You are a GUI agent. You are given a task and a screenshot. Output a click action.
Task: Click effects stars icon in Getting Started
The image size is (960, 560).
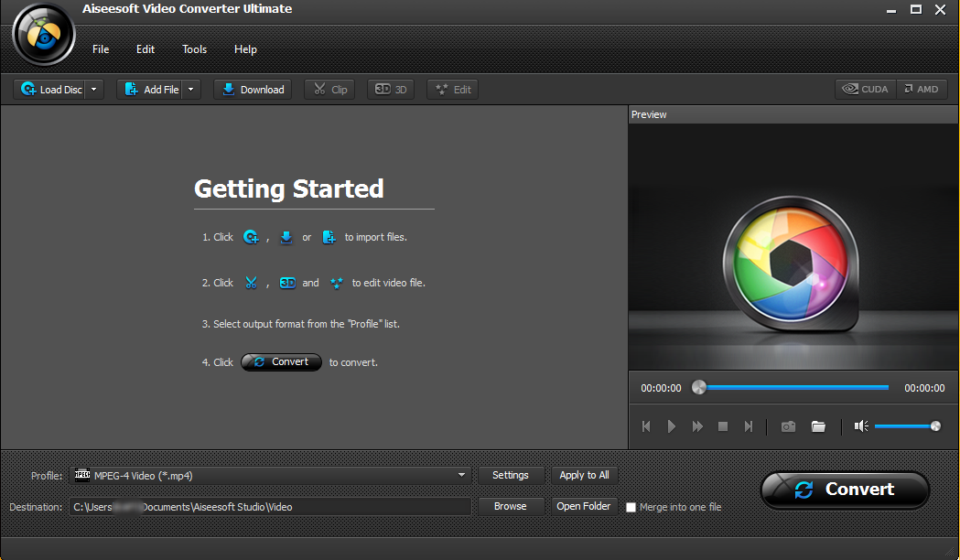click(336, 283)
